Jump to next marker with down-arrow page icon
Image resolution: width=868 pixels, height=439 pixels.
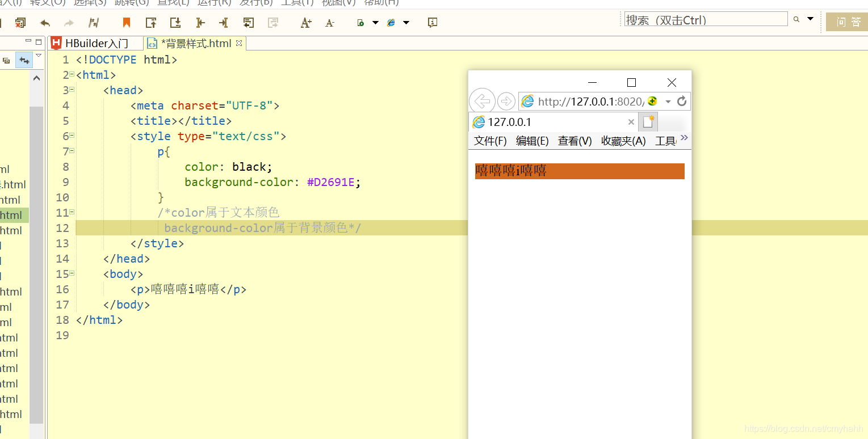click(175, 23)
